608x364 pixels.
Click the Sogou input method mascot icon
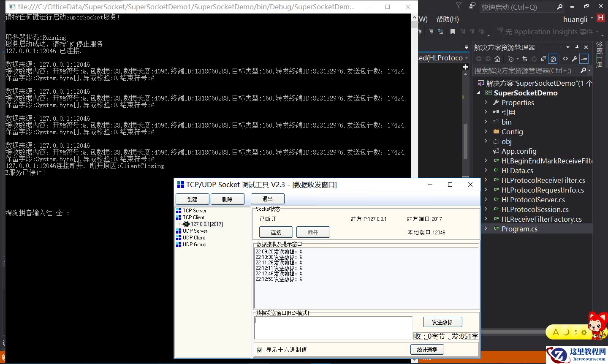coord(597,326)
